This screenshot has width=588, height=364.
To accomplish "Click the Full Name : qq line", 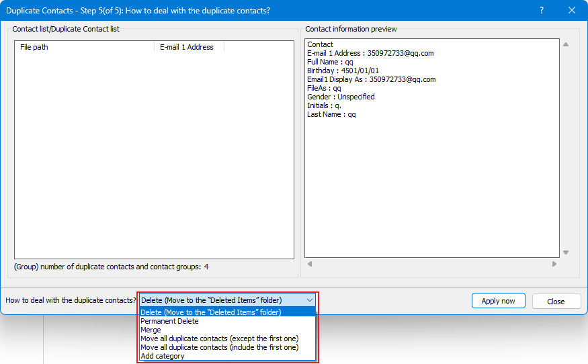I will (330, 62).
